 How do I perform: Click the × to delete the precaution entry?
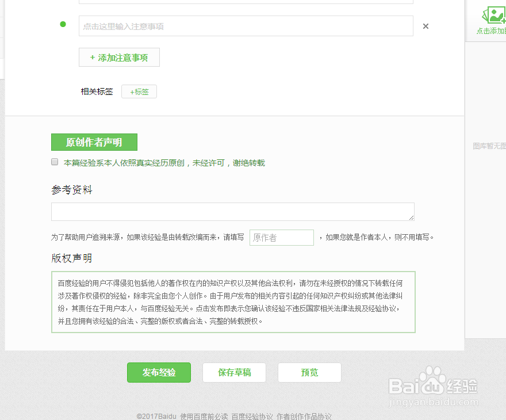coord(425,26)
